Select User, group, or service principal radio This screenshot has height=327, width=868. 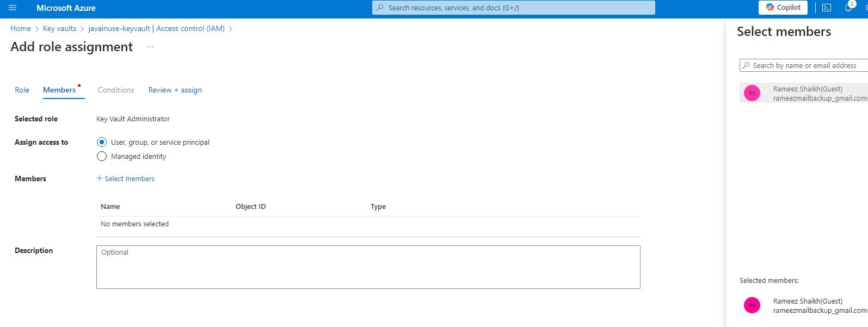click(x=102, y=142)
